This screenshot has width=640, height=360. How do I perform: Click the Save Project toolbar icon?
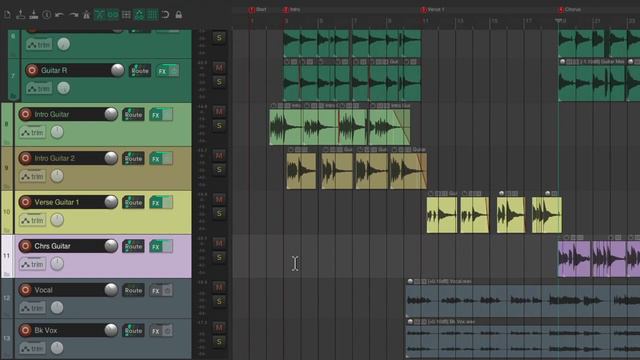coord(33,15)
